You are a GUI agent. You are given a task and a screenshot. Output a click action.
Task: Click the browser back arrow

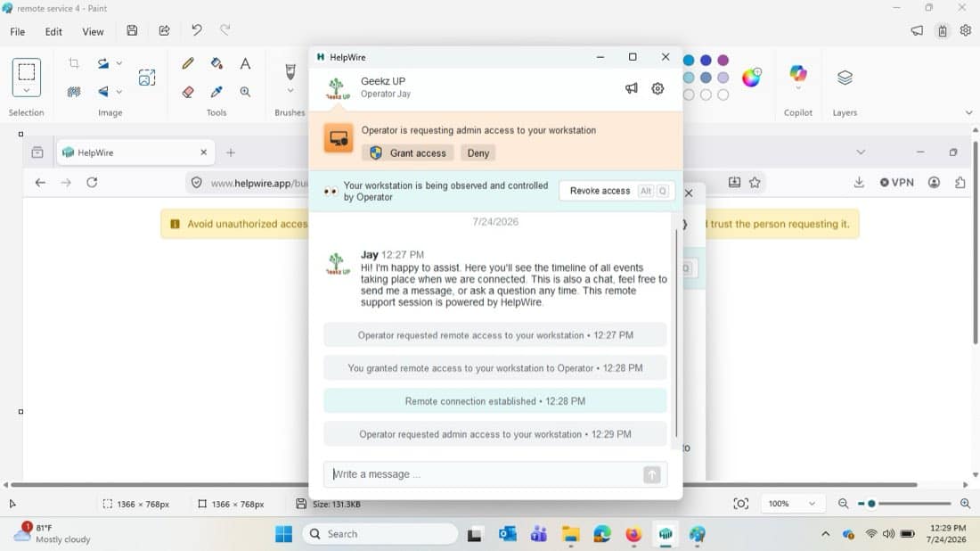pyautogui.click(x=40, y=183)
